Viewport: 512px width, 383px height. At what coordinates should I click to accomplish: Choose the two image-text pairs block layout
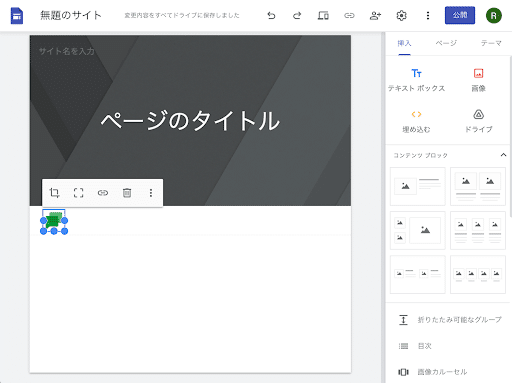point(418,274)
